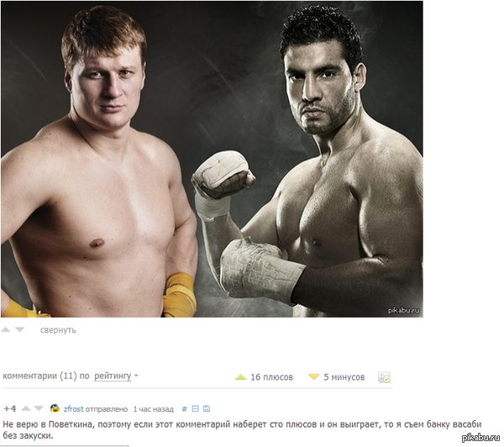Screen dimensions: 504x447
Task: Click the green triangle next to 16 плюсов
Action: (240, 377)
